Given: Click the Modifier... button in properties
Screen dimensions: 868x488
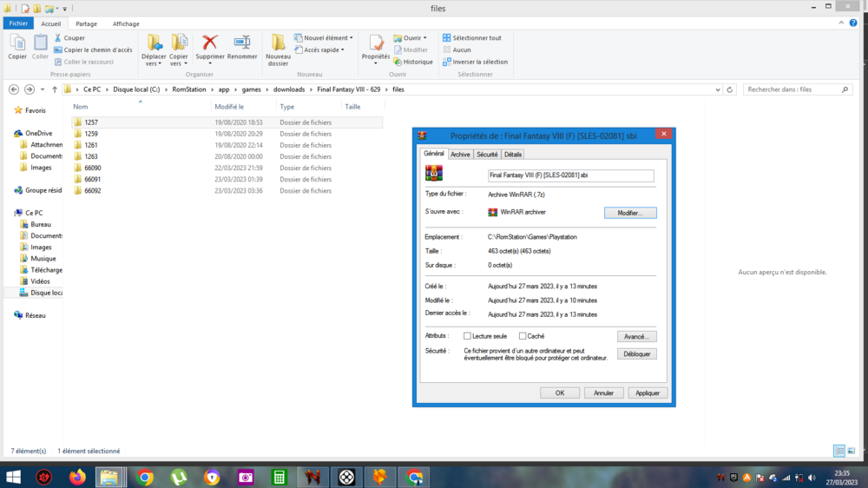Looking at the screenshot, I should pyautogui.click(x=630, y=213).
